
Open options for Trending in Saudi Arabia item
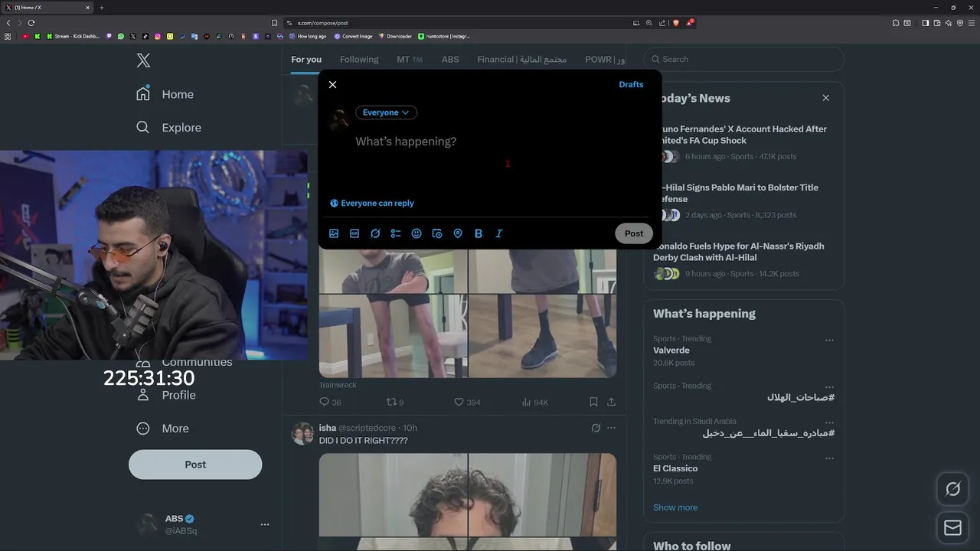point(829,422)
